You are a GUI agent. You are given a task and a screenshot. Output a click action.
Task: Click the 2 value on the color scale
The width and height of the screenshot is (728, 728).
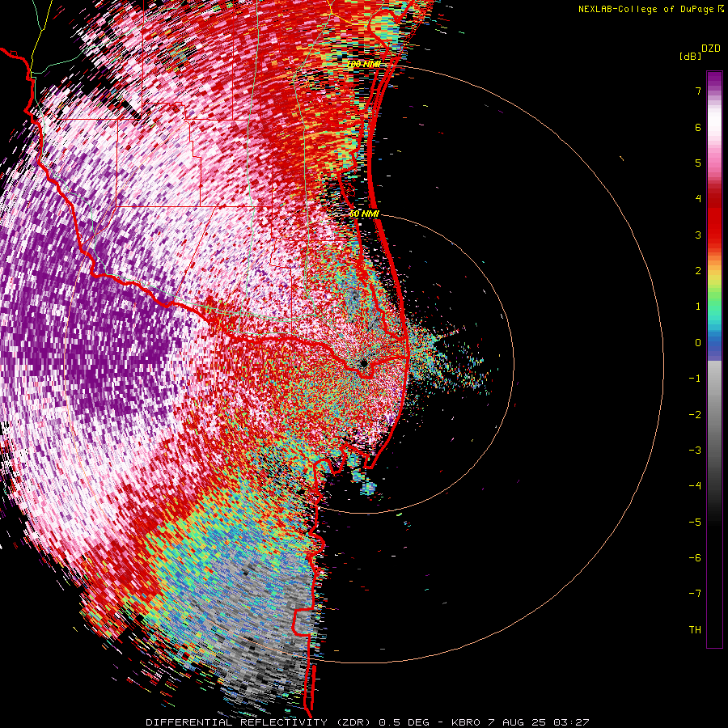click(x=698, y=271)
